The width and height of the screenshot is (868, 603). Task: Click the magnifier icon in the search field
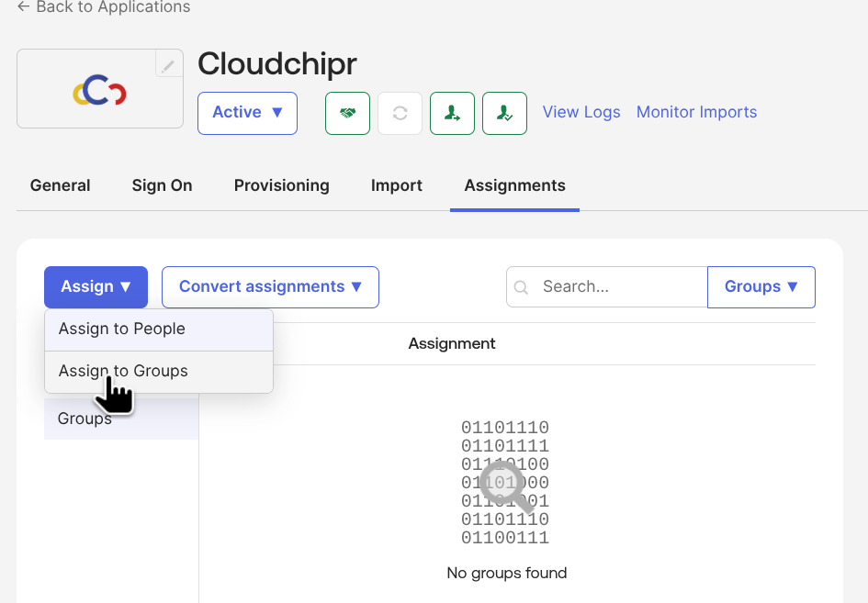(x=521, y=287)
